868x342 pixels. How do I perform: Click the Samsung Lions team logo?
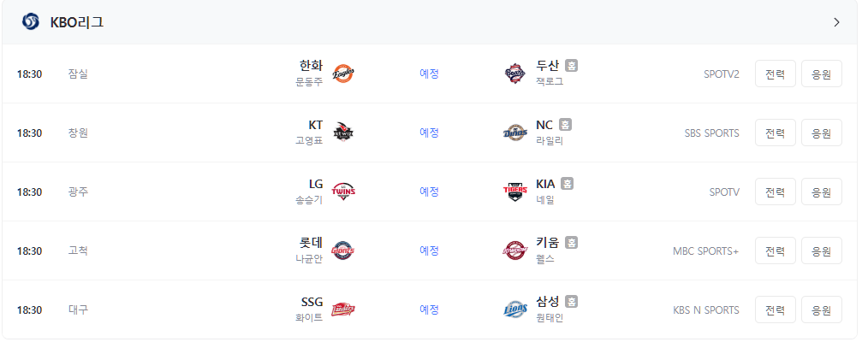515,310
